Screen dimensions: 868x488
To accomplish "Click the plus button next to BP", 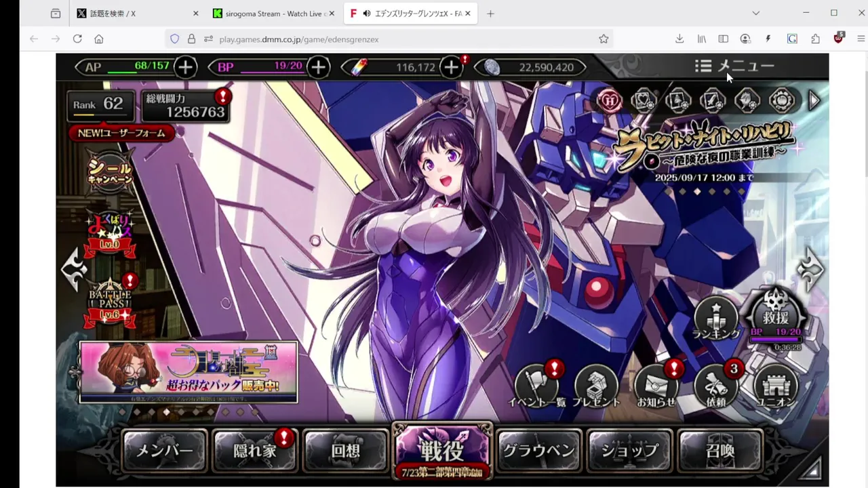I will coord(318,66).
